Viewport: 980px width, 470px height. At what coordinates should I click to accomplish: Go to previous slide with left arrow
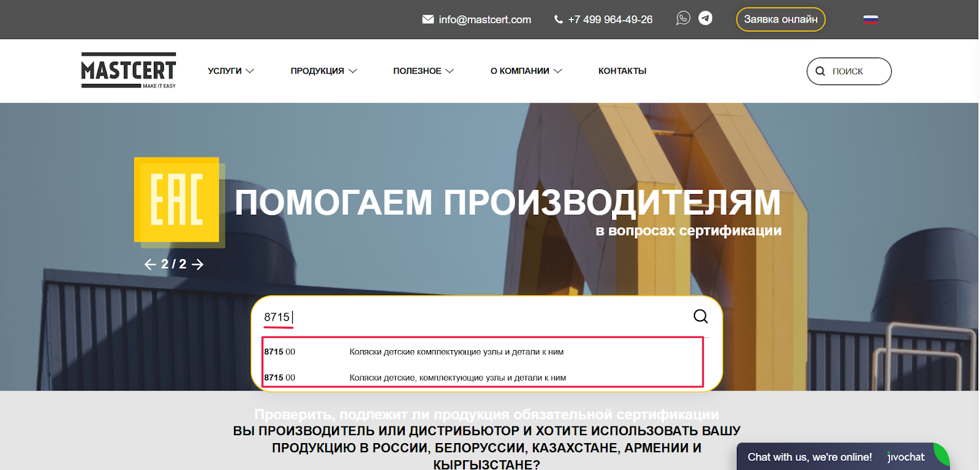150,264
